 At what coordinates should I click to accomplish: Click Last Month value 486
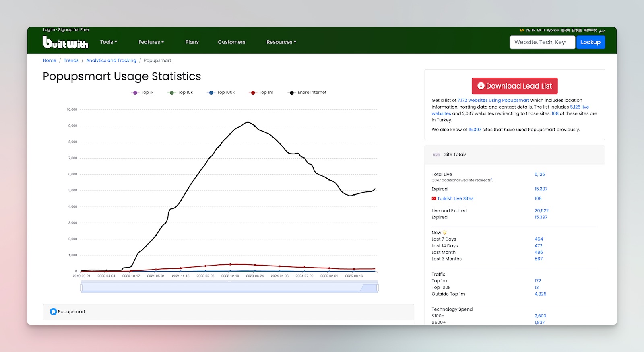[x=539, y=253]
